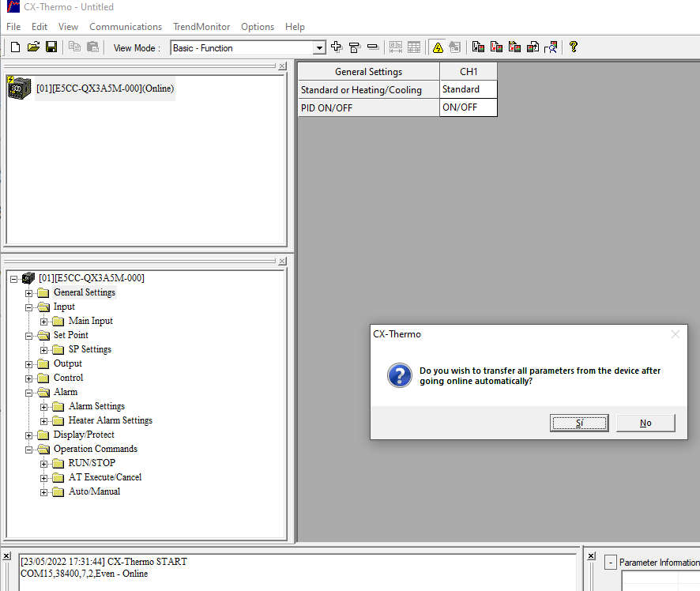
Task: Expand the Alarm Settings folder
Action: 43,407
